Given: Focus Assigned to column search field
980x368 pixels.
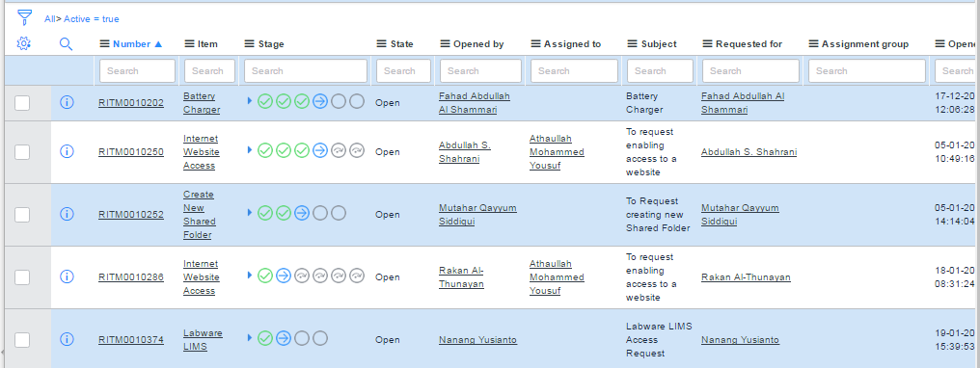Looking at the screenshot, I should click(574, 71).
